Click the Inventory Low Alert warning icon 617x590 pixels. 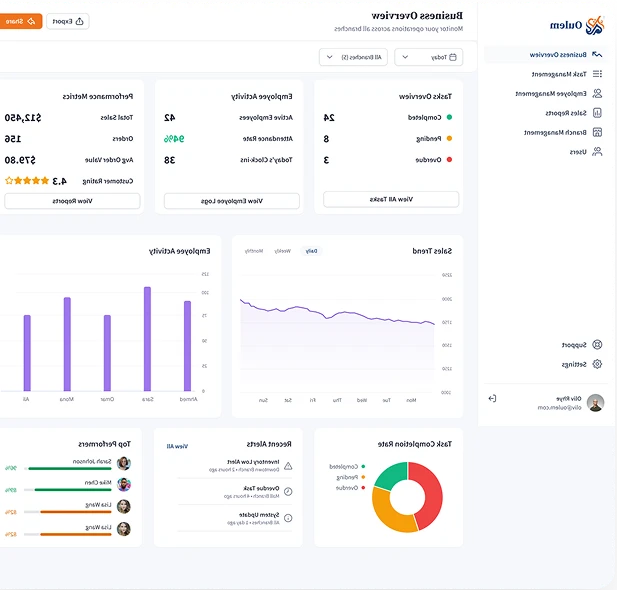point(288,466)
